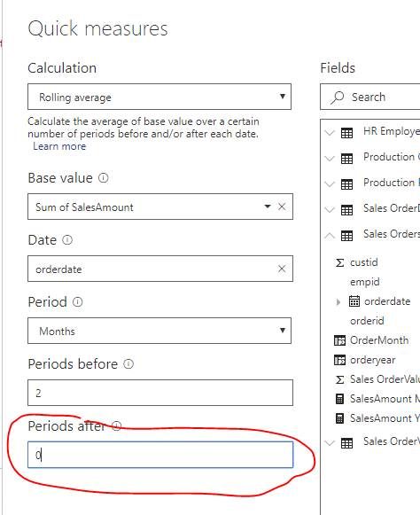Select the custid field

(364, 262)
